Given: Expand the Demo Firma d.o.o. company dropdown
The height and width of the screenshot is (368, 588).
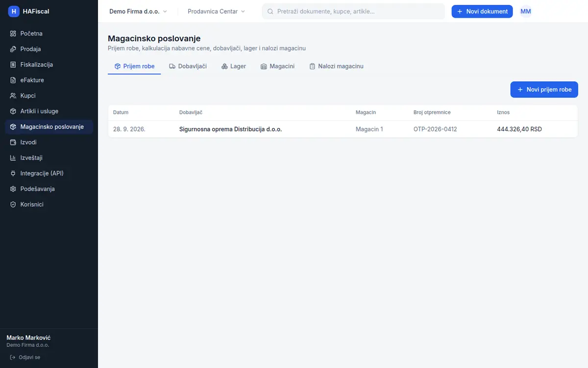Looking at the screenshot, I should click(138, 11).
